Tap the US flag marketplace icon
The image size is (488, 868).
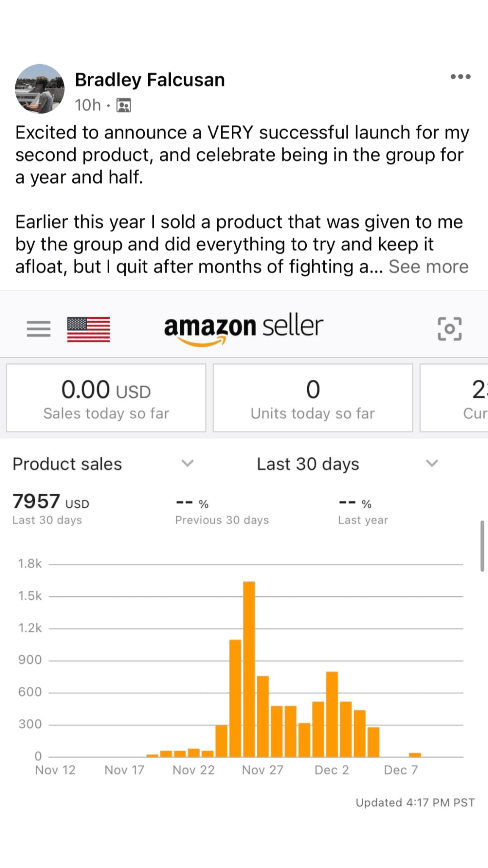[89, 329]
